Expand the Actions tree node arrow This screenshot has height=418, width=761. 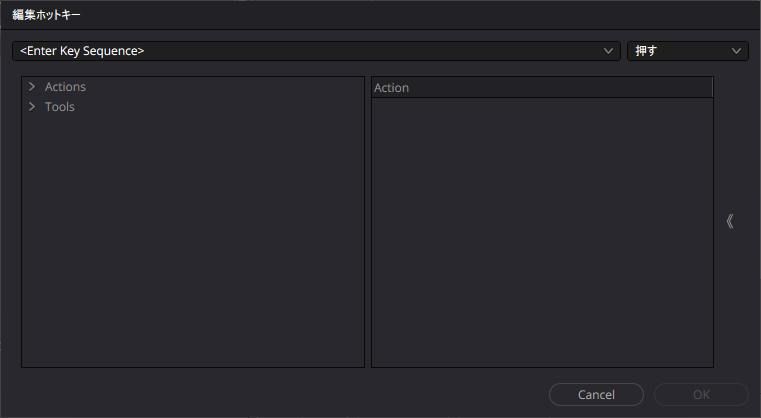click(32, 87)
